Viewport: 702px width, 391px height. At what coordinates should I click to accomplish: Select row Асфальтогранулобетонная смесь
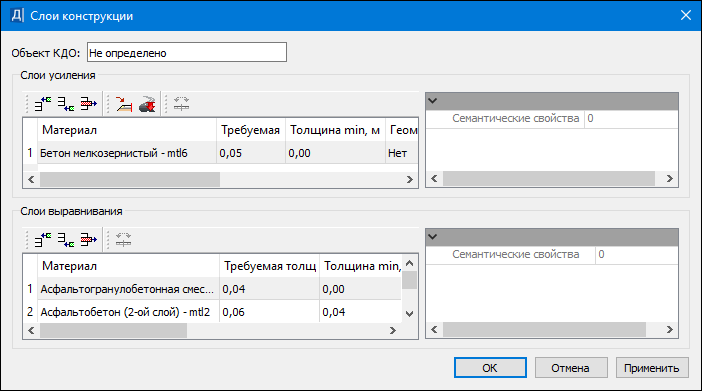point(127,289)
